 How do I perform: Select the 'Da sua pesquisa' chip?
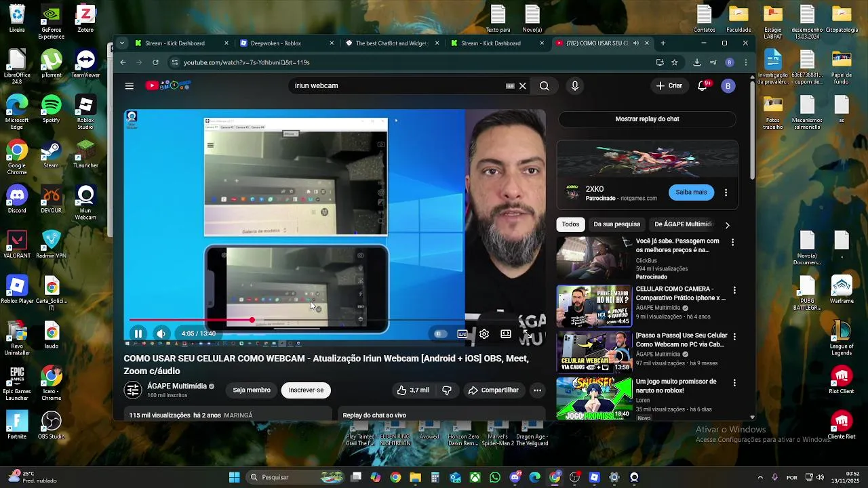coord(617,224)
